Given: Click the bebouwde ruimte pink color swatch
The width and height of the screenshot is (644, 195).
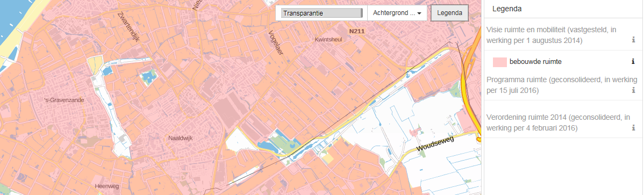Looking at the screenshot, I should 500,62.
